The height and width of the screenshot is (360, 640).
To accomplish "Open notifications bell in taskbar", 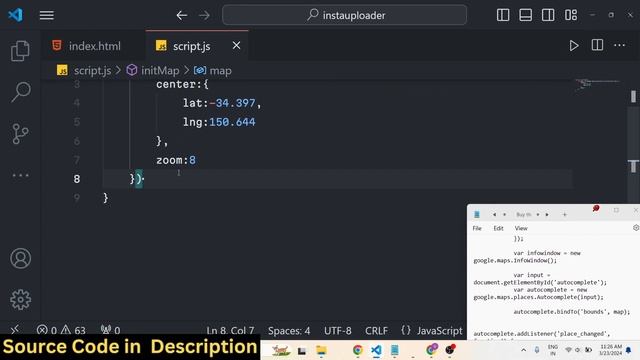I will [629, 350].
